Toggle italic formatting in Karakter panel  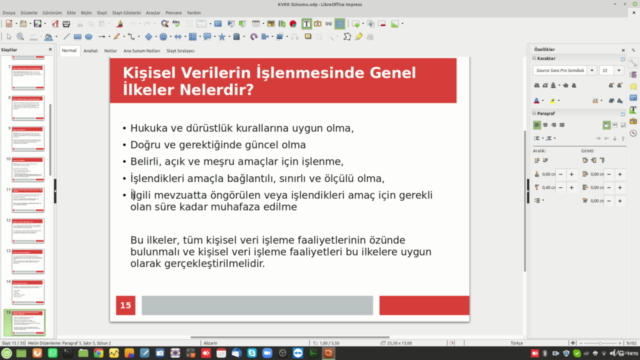pyautogui.click(x=545, y=85)
